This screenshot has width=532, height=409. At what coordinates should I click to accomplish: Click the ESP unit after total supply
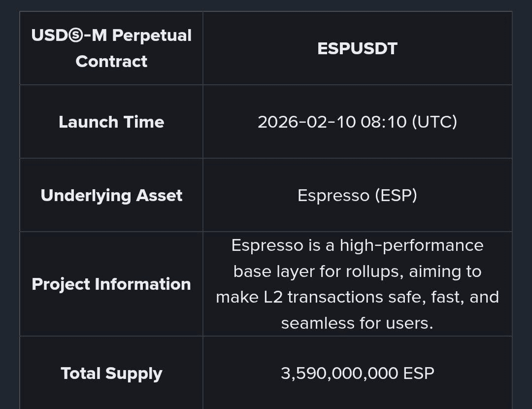coord(419,374)
